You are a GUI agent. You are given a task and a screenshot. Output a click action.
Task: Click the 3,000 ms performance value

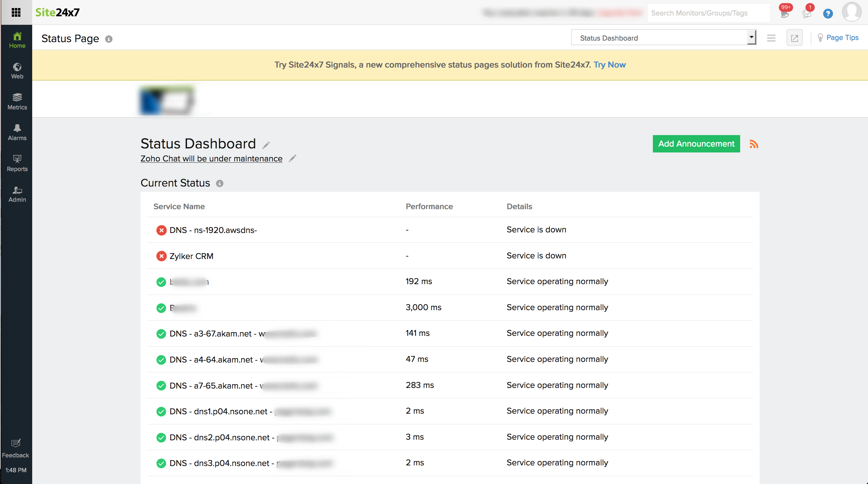coord(423,307)
